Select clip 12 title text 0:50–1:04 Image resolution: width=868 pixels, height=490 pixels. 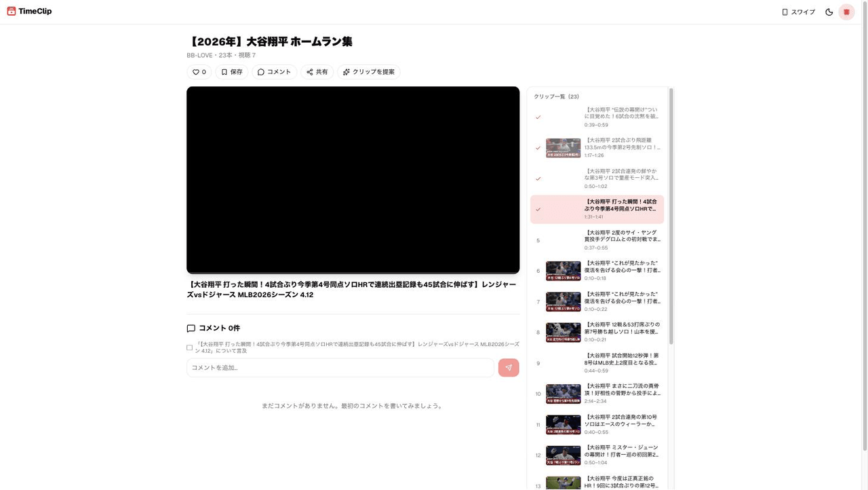pyautogui.click(x=623, y=451)
